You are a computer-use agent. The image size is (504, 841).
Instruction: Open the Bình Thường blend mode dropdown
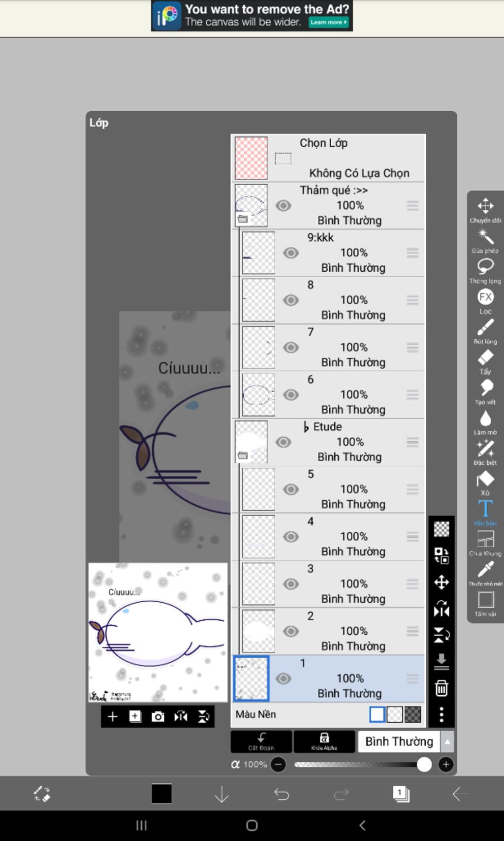coord(399,741)
